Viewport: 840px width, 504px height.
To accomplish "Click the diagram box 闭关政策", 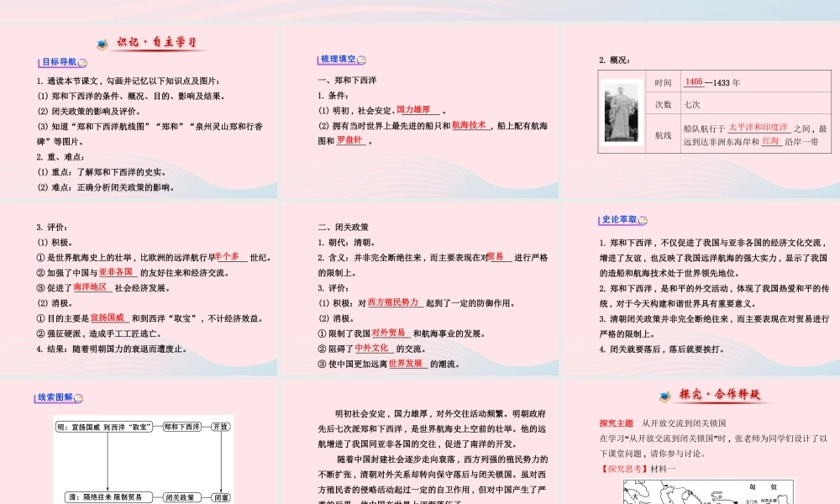I will pyautogui.click(x=182, y=497).
